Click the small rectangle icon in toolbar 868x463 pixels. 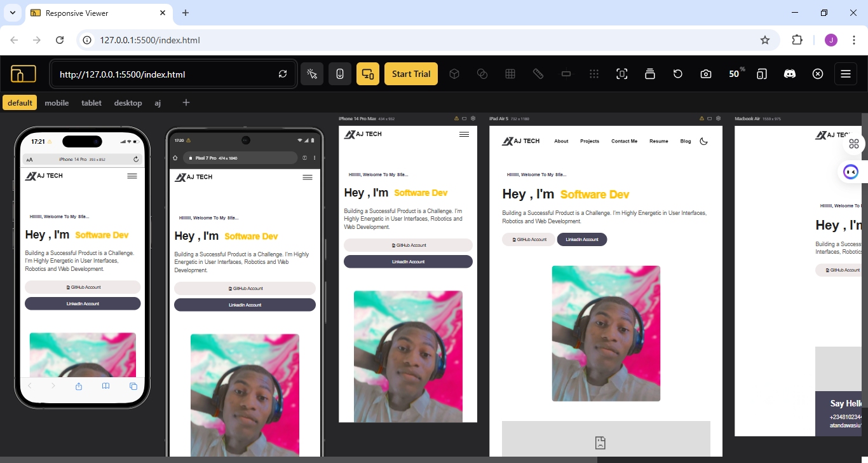[566, 74]
